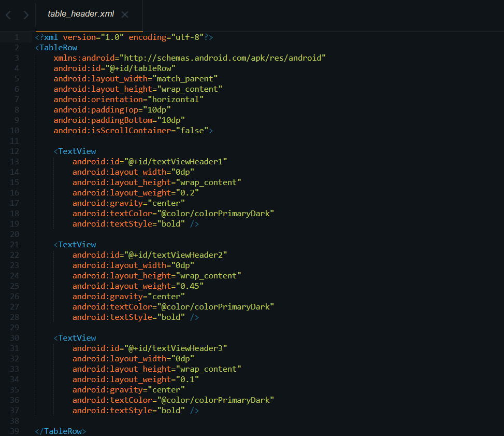
Task: Click the <TextView tag on line 30
Action: 75,338
